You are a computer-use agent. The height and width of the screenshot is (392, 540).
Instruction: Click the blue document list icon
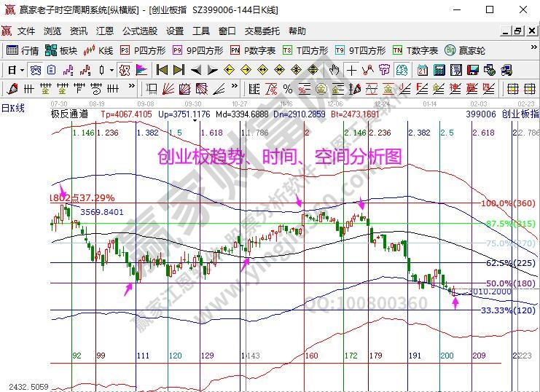52,70
